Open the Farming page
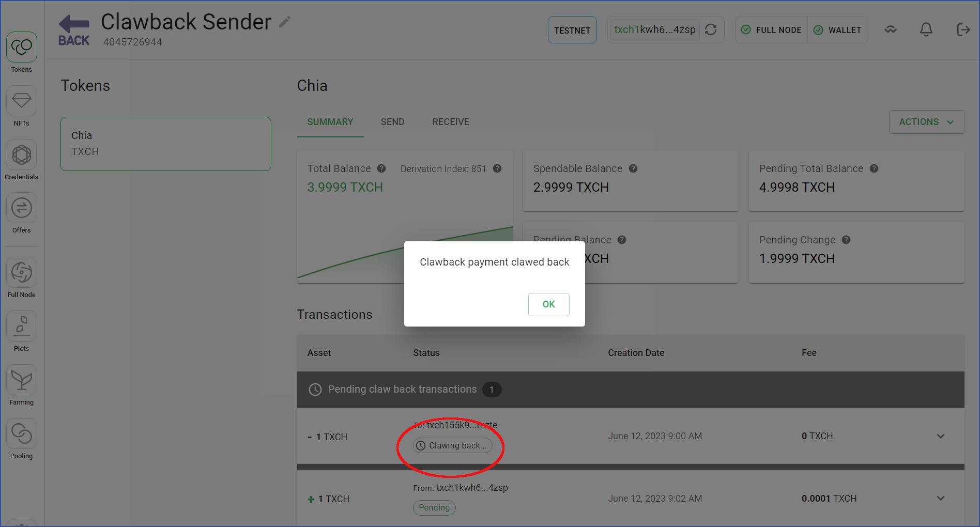 click(x=21, y=385)
